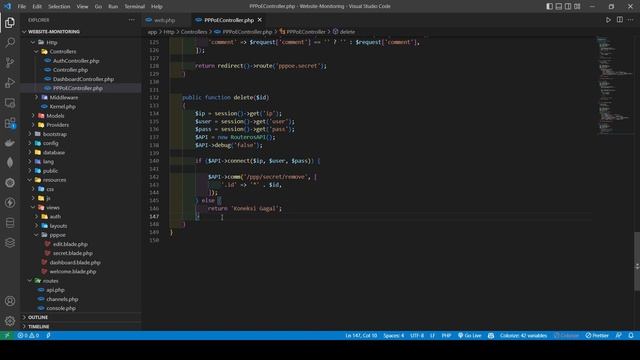Change encoding via UTF-8
The image size is (640, 360).
tap(417, 336)
